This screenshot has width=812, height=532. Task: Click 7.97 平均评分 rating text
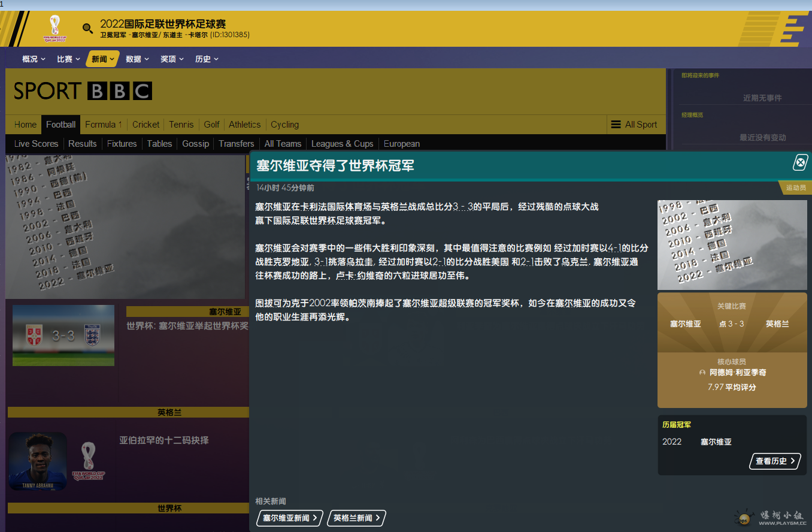tap(732, 388)
